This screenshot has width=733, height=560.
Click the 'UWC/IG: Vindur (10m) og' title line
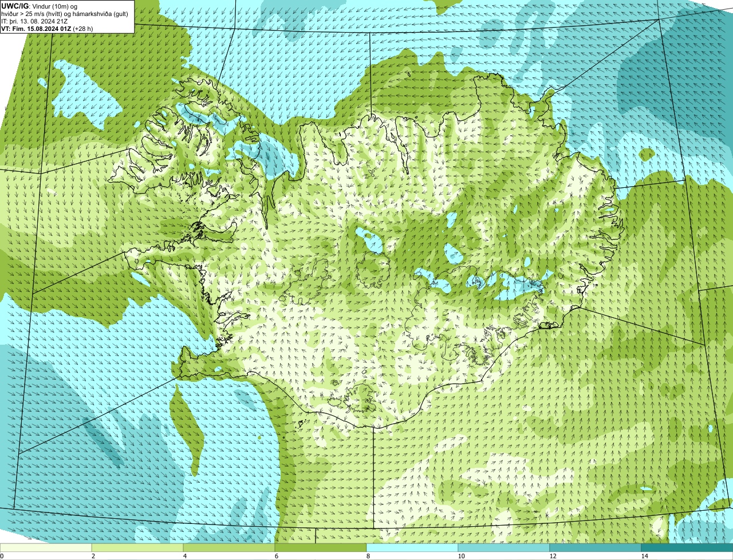pyautogui.click(x=40, y=6)
